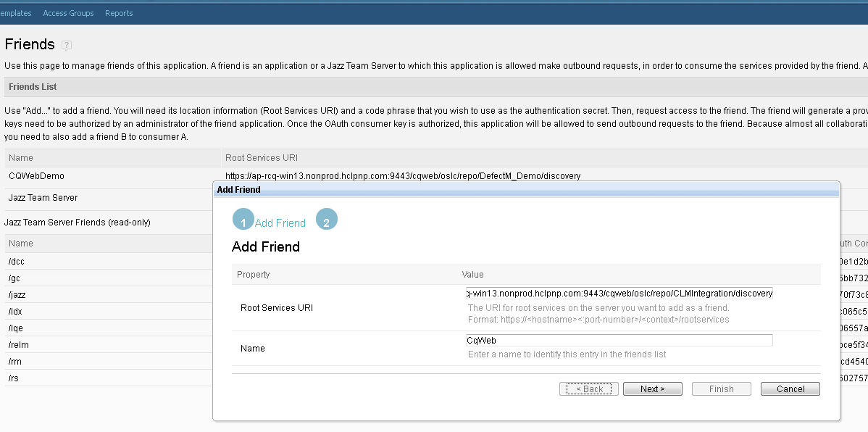Click the /rs friend row

[14, 378]
